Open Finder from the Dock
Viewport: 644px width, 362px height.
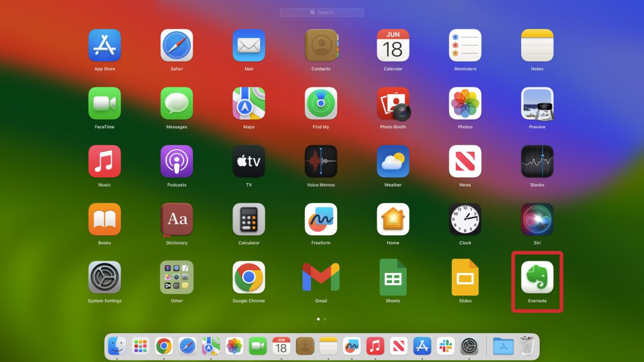tap(116, 346)
